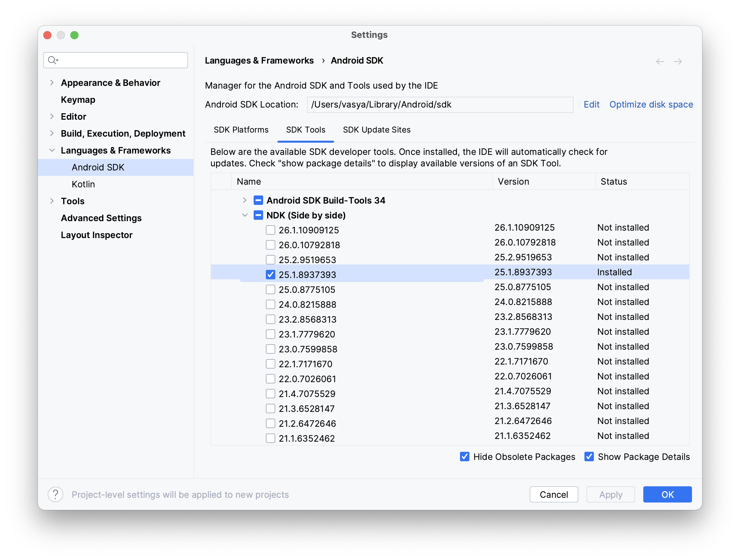Click the search magnifier icon
Screen dimensions: 740x560
53,60
